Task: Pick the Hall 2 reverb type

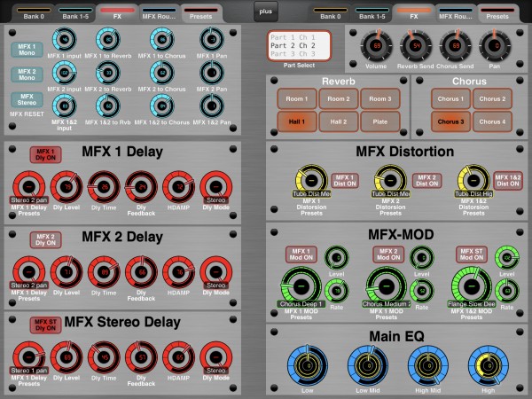Action: (339, 121)
